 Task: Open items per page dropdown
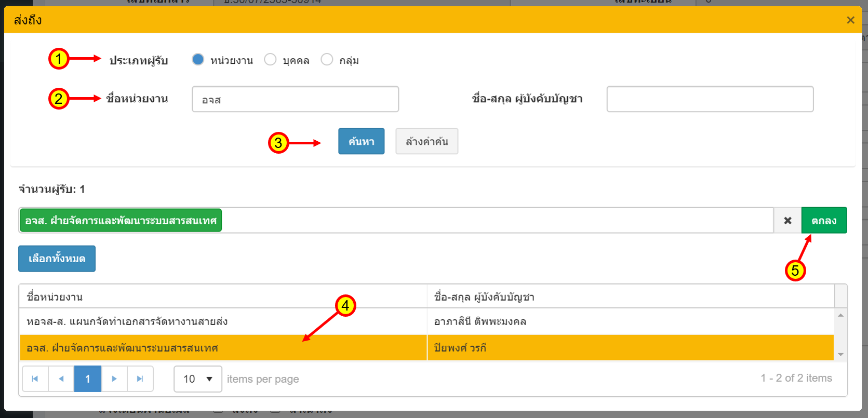tap(198, 379)
